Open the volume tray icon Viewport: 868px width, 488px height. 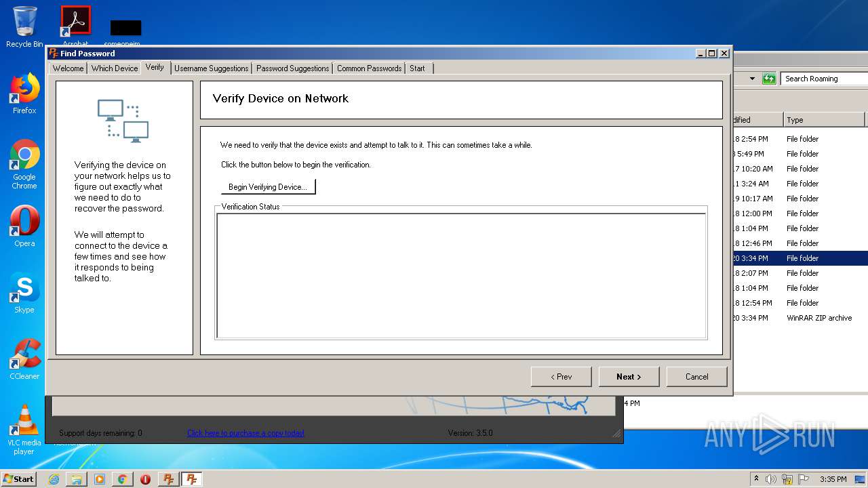pos(771,479)
